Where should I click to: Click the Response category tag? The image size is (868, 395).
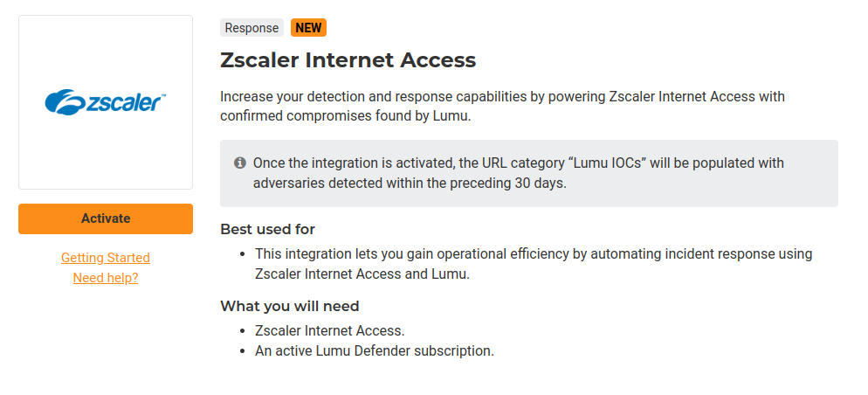click(x=251, y=28)
